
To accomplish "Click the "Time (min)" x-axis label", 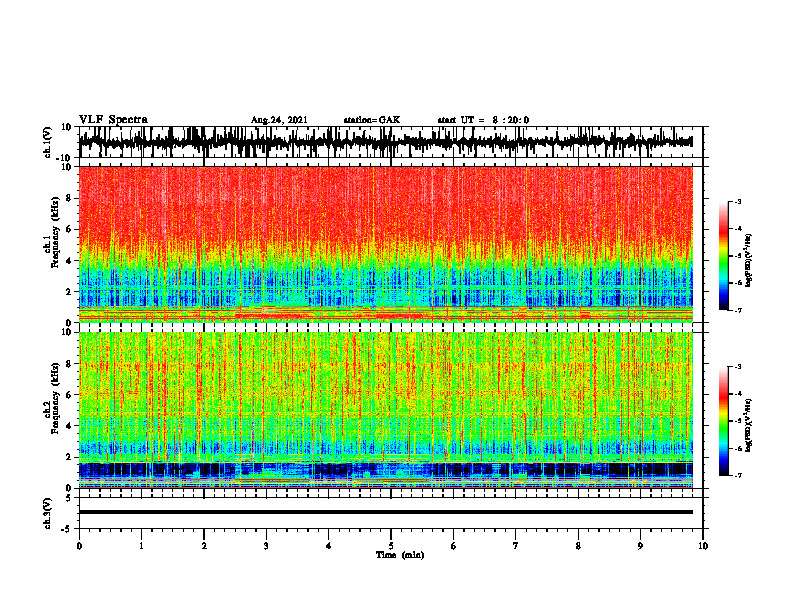I will (400, 555).
